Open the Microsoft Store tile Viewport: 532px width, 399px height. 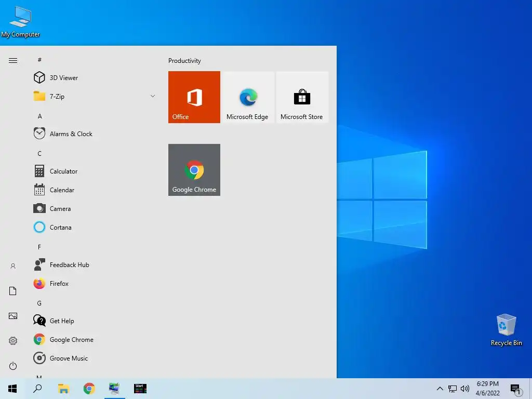[x=302, y=97]
